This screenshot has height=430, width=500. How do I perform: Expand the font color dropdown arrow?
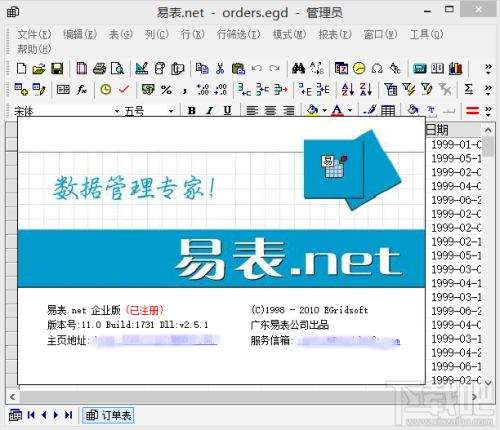[350, 110]
